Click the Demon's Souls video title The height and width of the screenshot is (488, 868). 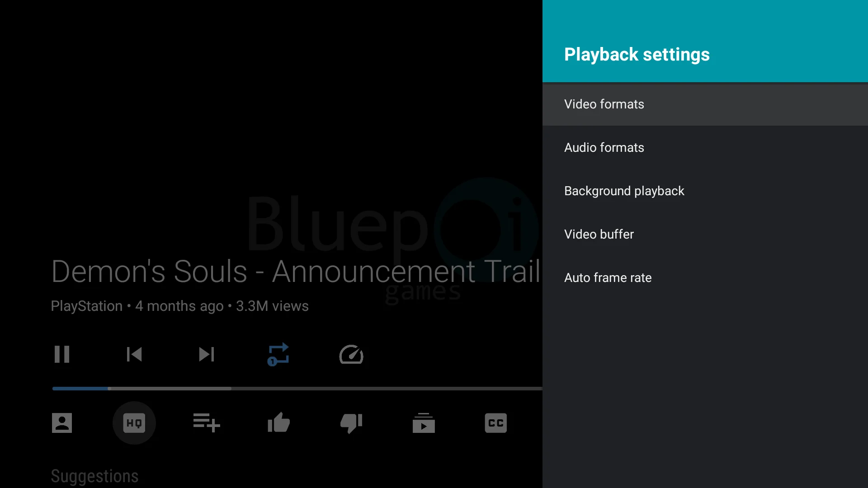tap(296, 272)
